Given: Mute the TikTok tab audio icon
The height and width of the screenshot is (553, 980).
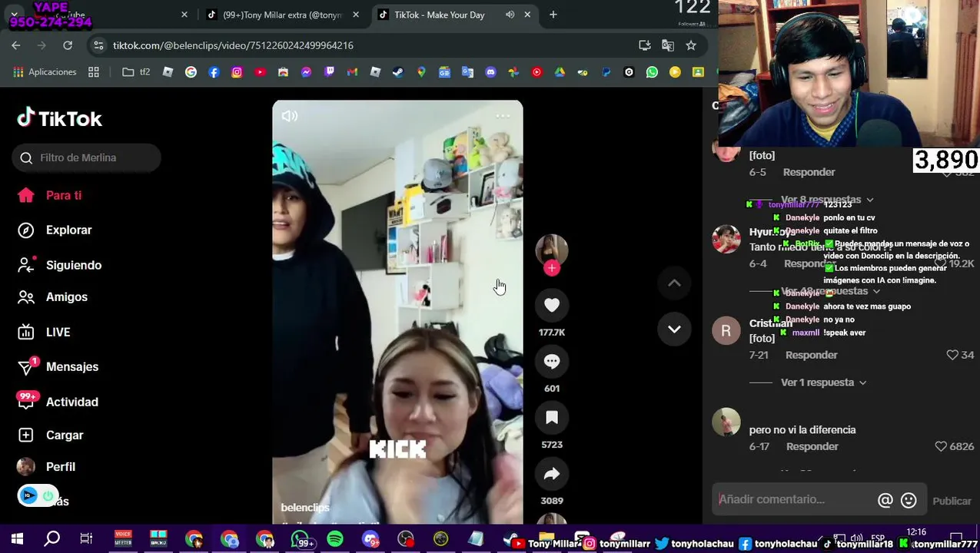Looking at the screenshot, I should tap(510, 15).
